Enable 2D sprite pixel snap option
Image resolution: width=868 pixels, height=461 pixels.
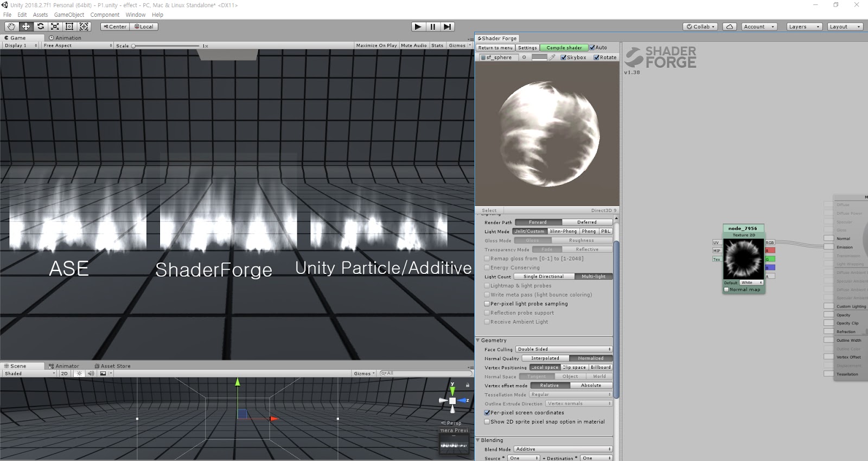pos(487,421)
